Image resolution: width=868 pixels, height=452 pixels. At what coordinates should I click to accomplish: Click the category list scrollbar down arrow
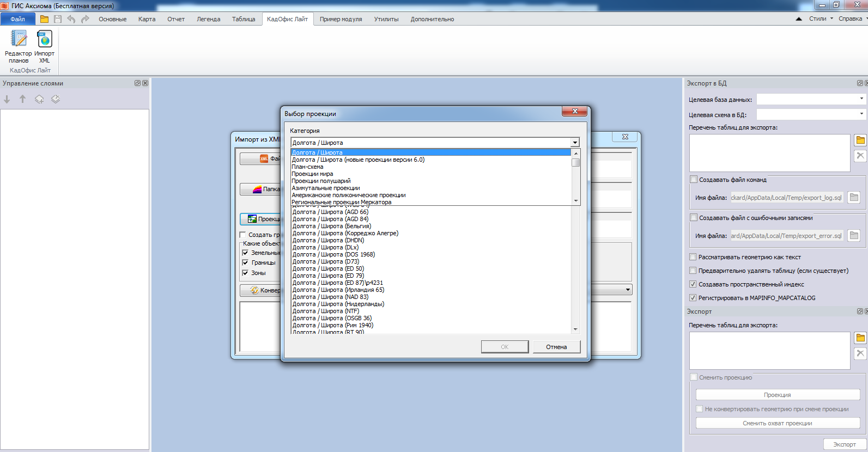pyautogui.click(x=576, y=201)
